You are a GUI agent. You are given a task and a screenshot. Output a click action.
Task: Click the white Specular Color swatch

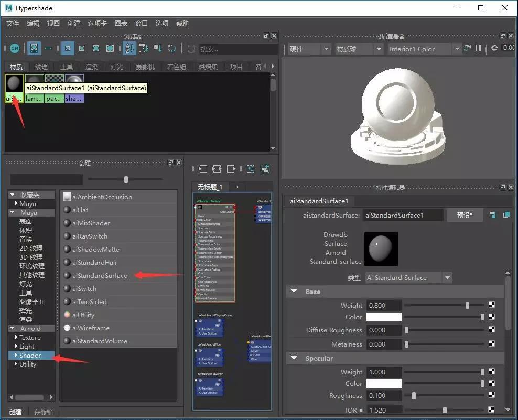(384, 383)
